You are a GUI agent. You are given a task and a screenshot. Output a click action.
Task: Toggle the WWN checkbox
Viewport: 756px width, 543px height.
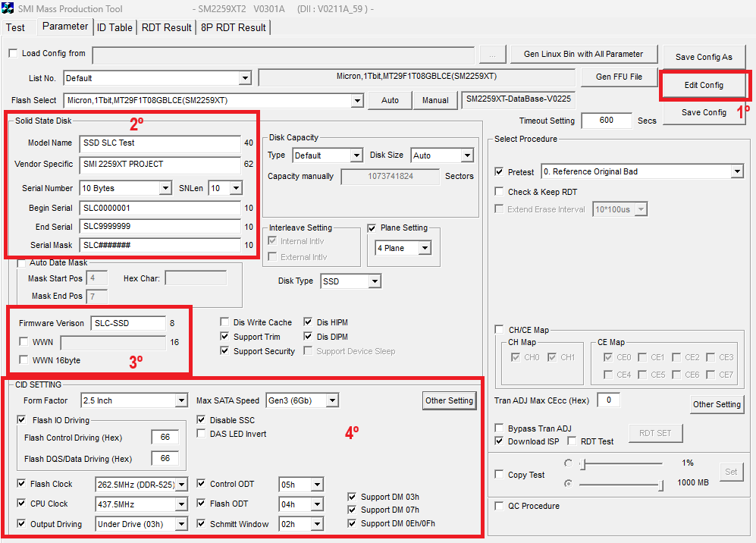(x=24, y=341)
